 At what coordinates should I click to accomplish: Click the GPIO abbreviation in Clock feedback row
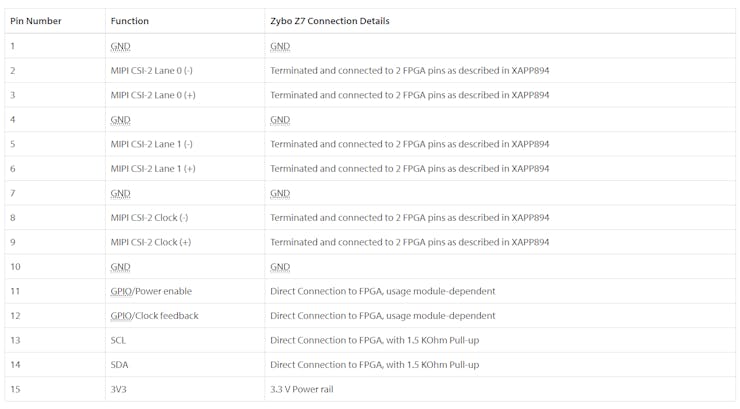[x=121, y=316]
